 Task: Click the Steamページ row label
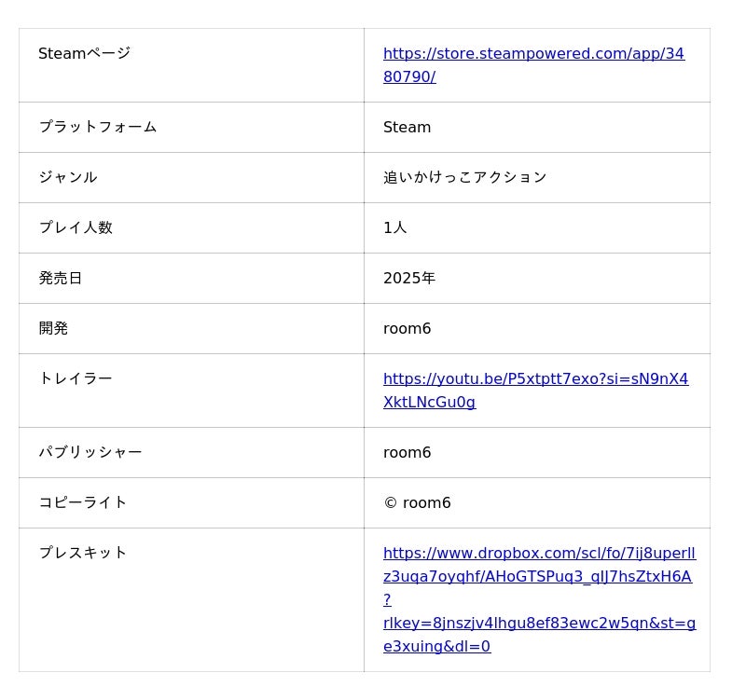point(84,54)
